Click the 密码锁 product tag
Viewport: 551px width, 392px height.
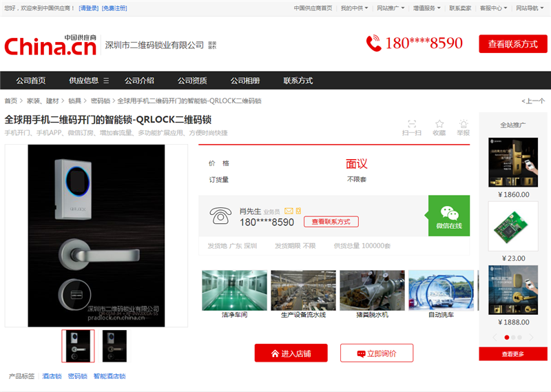(x=78, y=376)
